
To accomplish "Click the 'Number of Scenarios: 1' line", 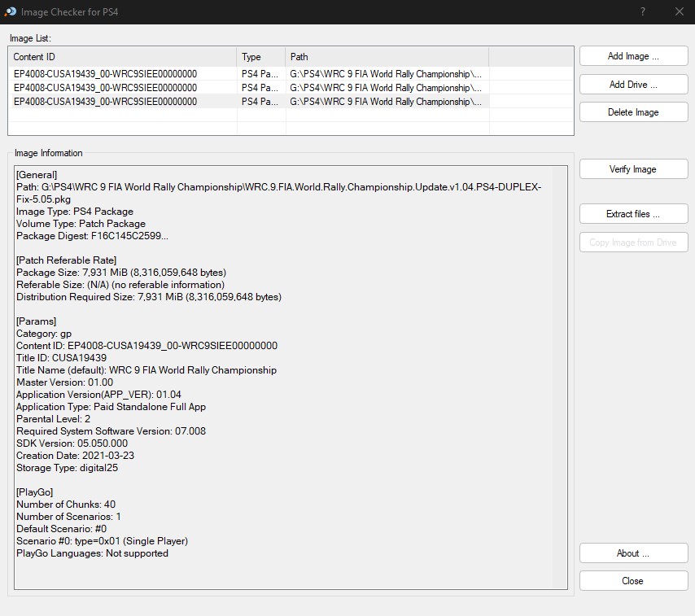I will pos(68,517).
